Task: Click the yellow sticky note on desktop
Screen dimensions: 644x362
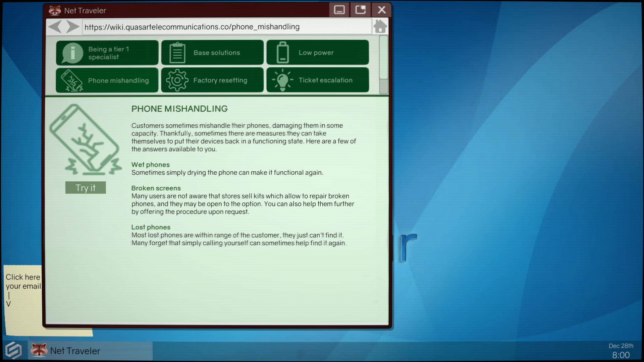Action: 23,301
